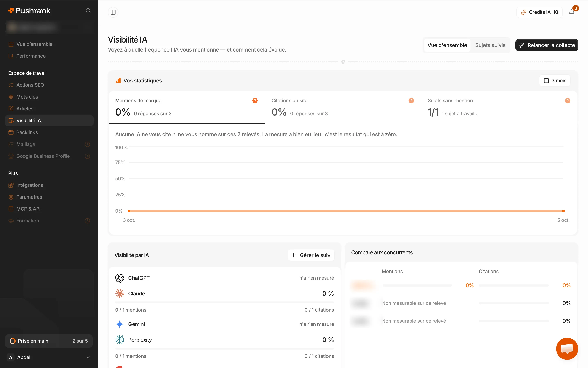
Task: Open the 3 mois period dropdown
Action: click(555, 81)
